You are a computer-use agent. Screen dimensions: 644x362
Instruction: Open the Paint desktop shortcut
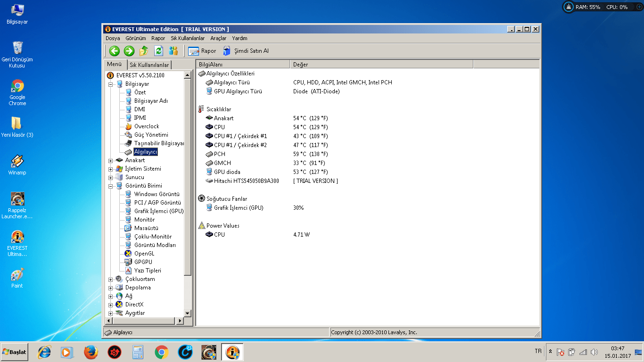[17, 278]
